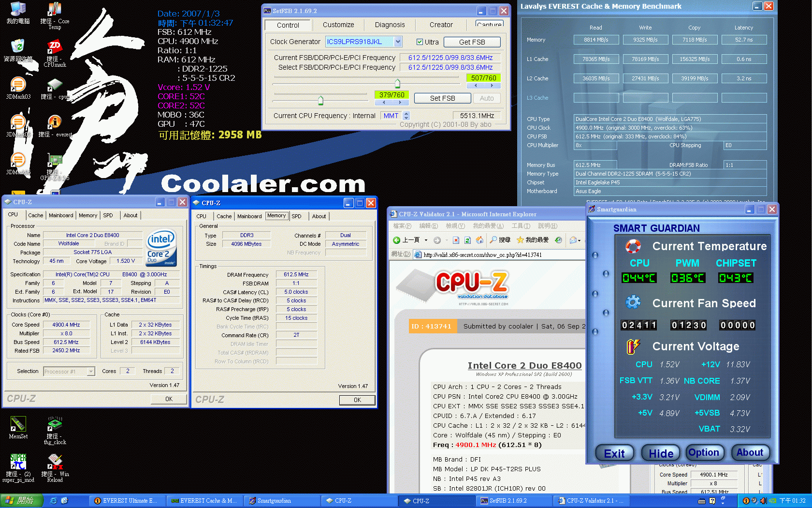Click the Internet Explorer home icon
Screen dimensions: 812x508
[479, 240]
